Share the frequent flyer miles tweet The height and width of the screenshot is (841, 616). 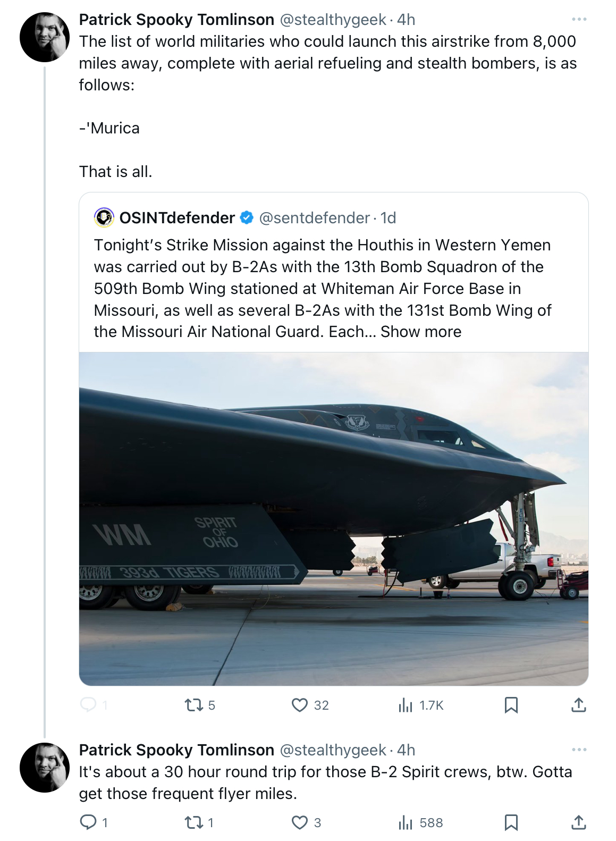578,822
